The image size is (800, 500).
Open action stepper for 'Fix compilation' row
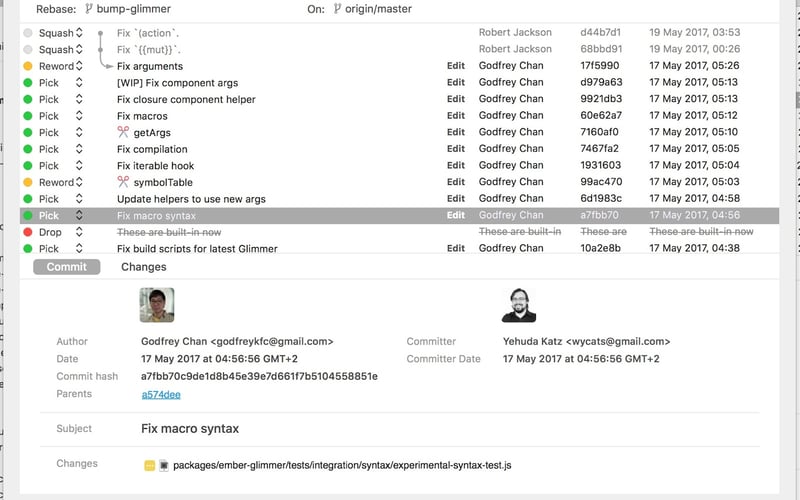(79, 149)
